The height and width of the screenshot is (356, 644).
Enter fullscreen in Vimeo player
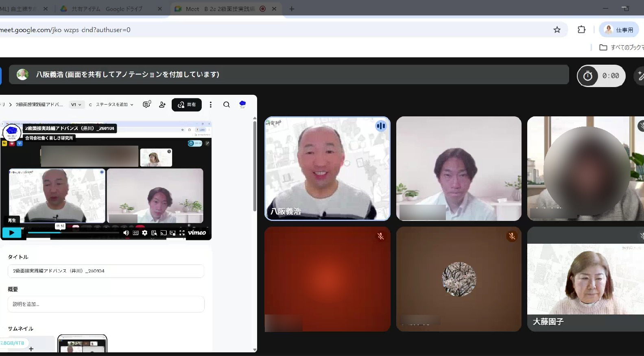coord(182,233)
